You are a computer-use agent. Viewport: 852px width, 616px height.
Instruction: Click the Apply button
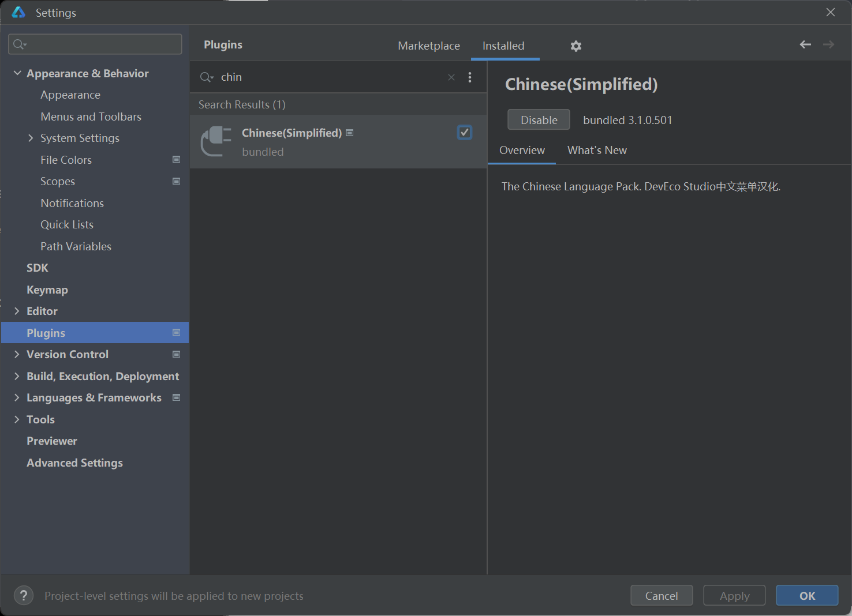point(734,595)
